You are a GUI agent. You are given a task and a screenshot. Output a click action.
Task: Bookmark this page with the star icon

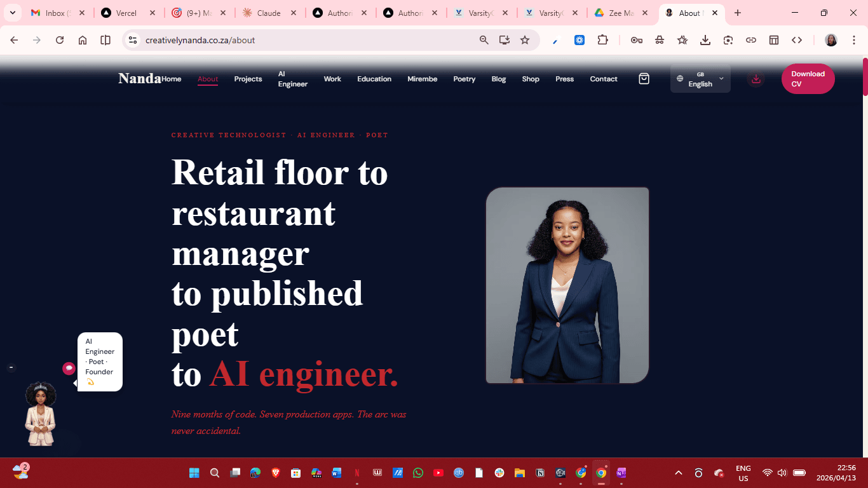(x=525, y=40)
